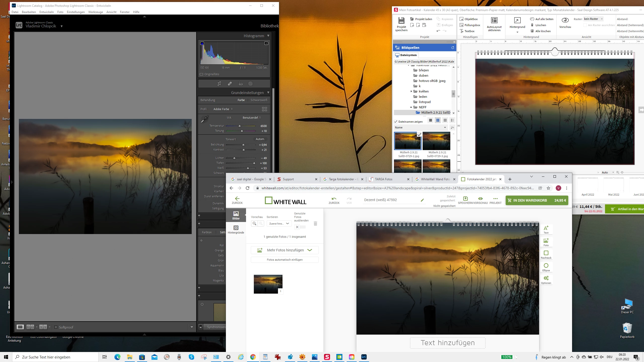Screen dimensions: 644x362
Task: Click Fotos automatisch einfügen button
Action: click(285, 260)
